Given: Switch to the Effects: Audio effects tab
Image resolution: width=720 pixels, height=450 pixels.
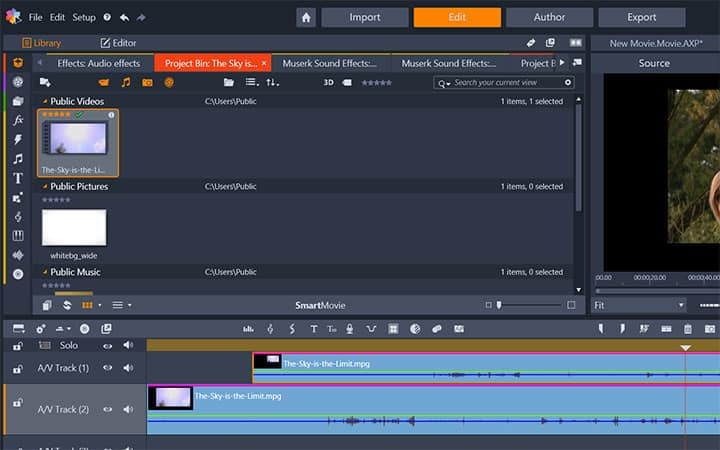Looking at the screenshot, I should click(x=99, y=63).
